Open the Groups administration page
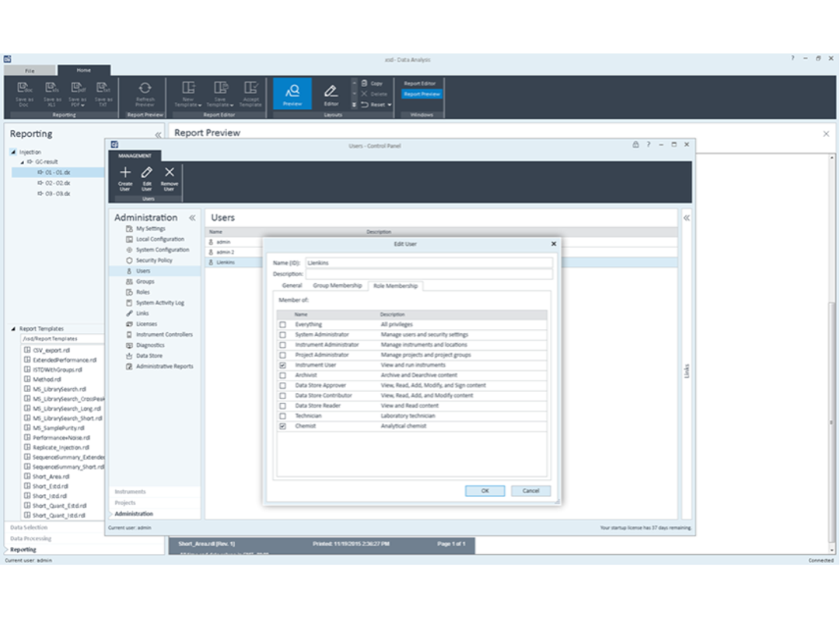Image resolution: width=840 pixels, height=620 pixels. click(x=145, y=282)
